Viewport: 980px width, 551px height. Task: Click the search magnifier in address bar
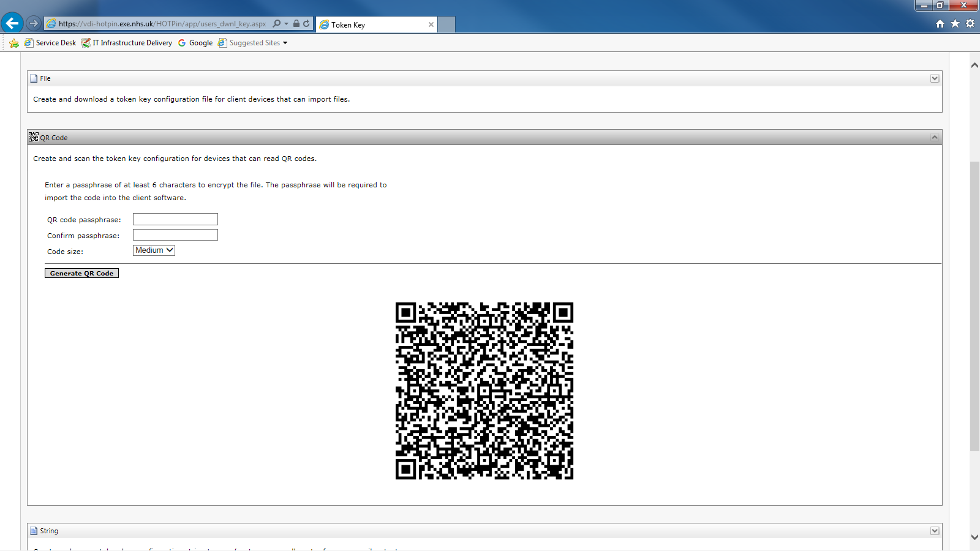point(277,23)
